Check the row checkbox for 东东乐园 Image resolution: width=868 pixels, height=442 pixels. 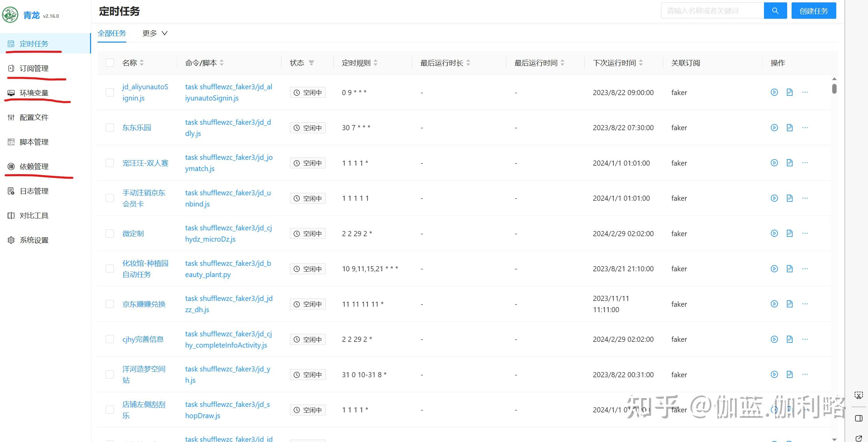tap(109, 127)
